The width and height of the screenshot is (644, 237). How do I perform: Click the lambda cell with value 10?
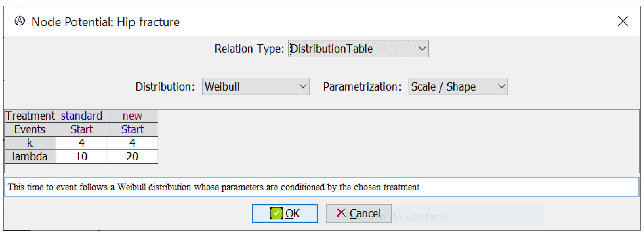81,157
